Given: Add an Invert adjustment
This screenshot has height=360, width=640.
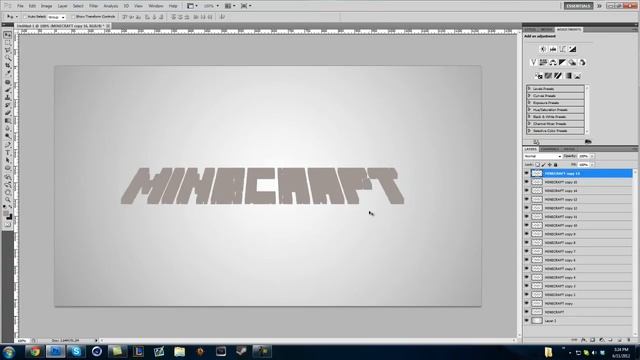Looking at the screenshot, I should tap(539, 76).
